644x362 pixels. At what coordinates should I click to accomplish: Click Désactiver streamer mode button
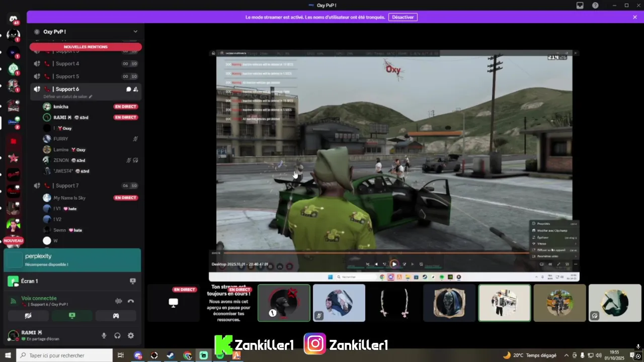click(403, 17)
